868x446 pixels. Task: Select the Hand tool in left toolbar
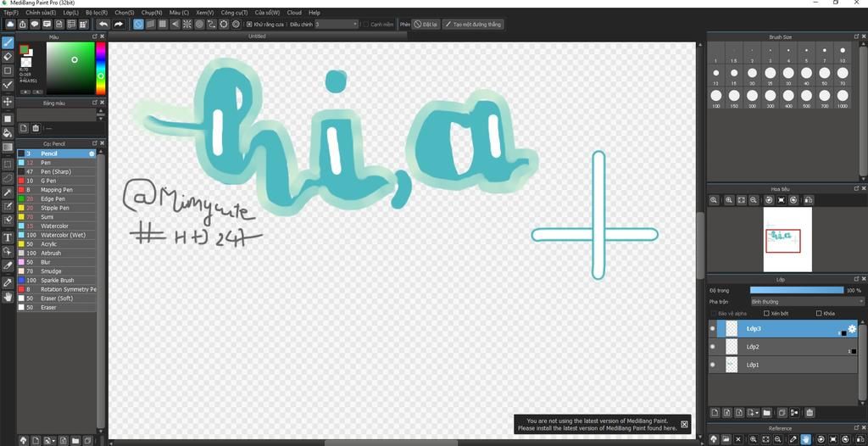click(8, 297)
